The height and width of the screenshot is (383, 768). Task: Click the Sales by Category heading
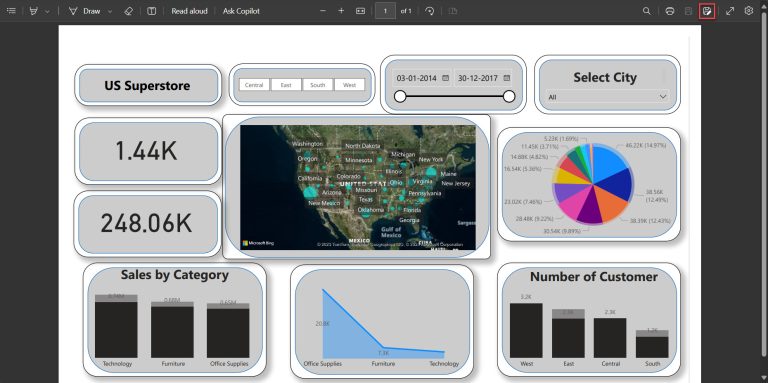[x=175, y=275]
